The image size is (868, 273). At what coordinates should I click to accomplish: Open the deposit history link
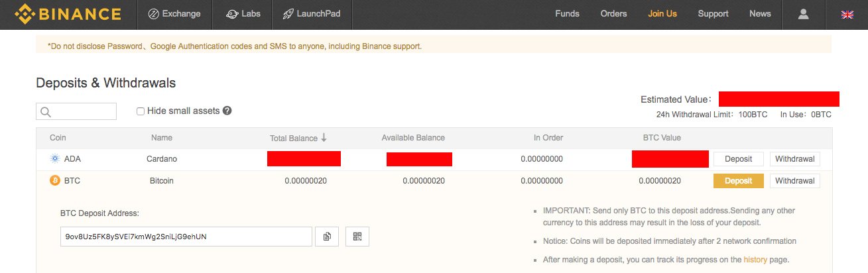(755, 260)
